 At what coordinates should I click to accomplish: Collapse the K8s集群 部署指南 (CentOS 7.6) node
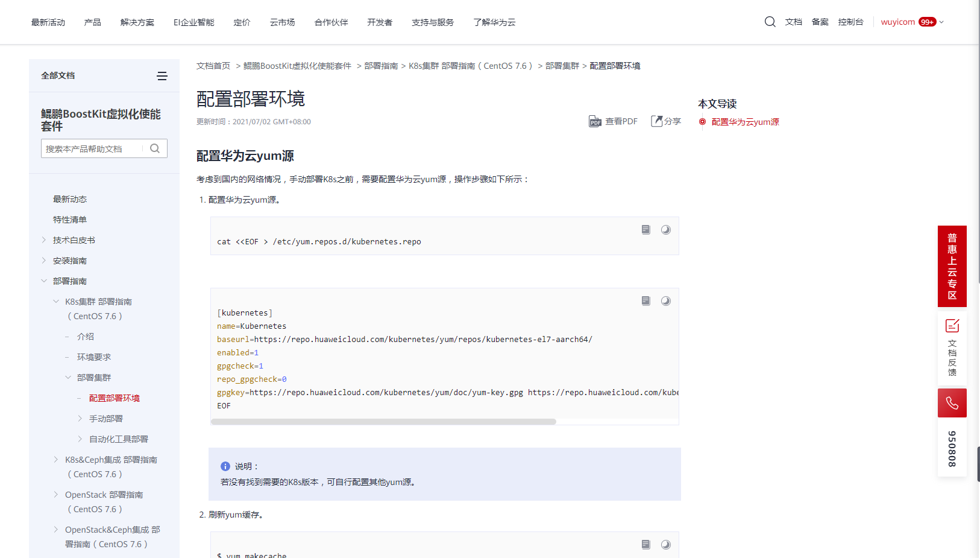56,302
